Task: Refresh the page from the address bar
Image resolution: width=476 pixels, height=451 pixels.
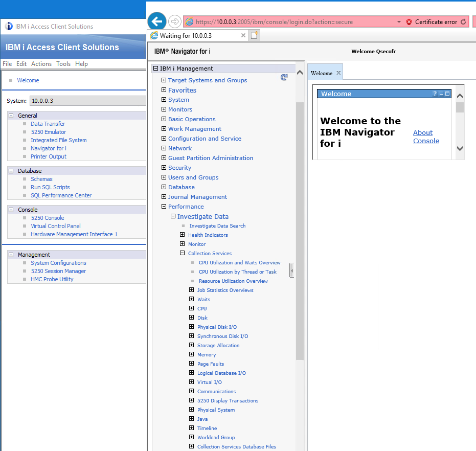Action: (463, 22)
